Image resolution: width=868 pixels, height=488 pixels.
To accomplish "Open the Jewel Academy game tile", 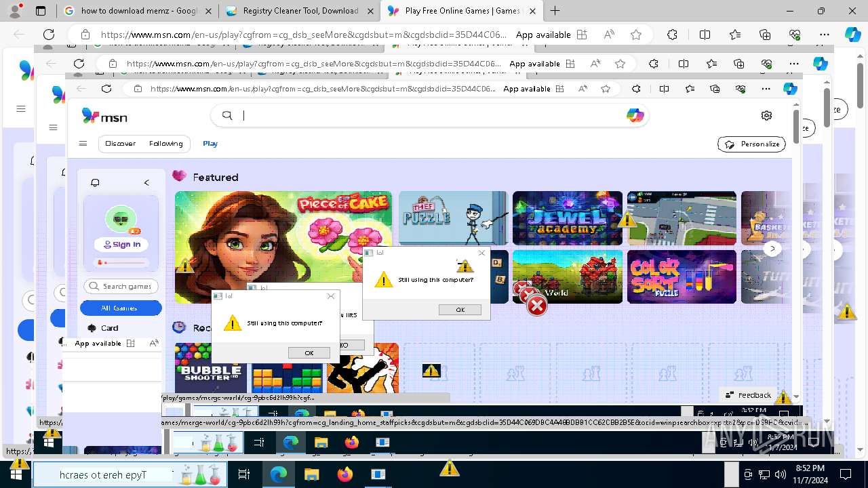I will point(567,218).
